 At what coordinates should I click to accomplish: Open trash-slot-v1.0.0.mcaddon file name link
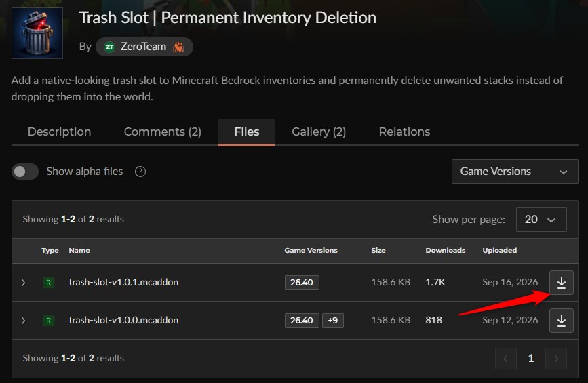coord(123,320)
